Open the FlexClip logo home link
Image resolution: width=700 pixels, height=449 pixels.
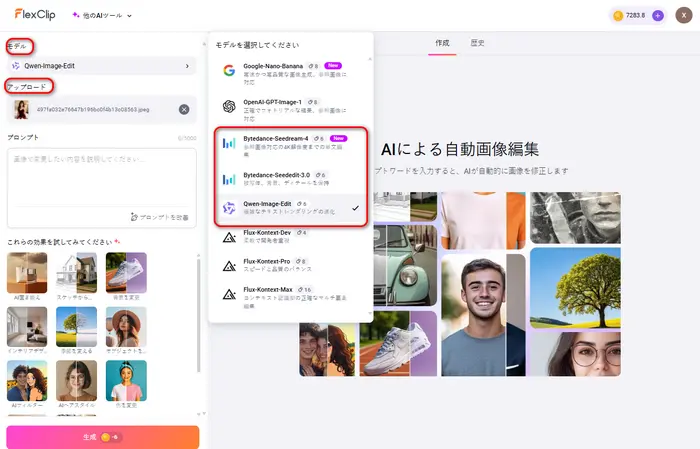35,14
